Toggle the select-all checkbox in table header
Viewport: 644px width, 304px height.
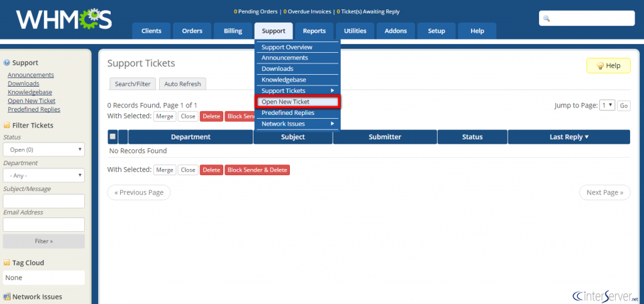(113, 137)
